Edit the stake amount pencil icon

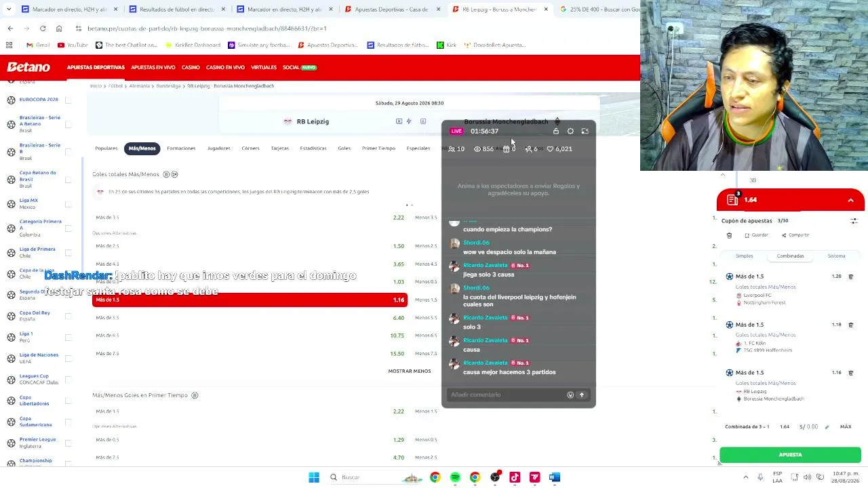(x=827, y=427)
